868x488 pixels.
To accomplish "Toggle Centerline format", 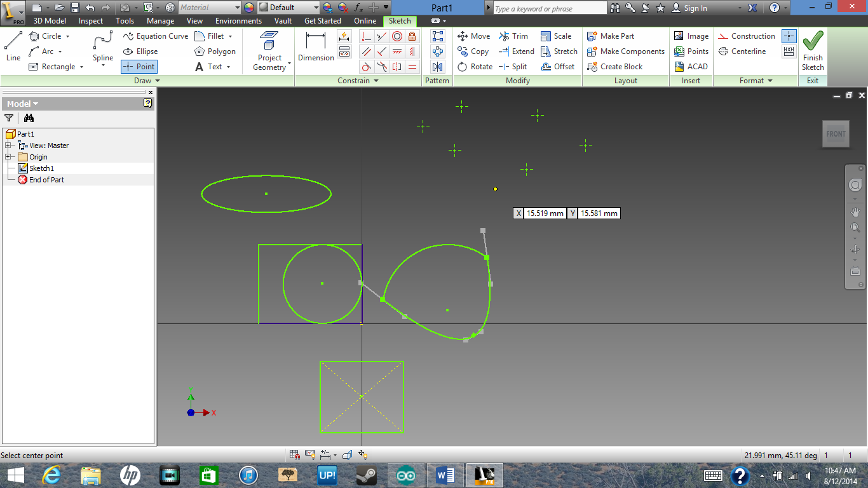I will (x=742, y=51).
